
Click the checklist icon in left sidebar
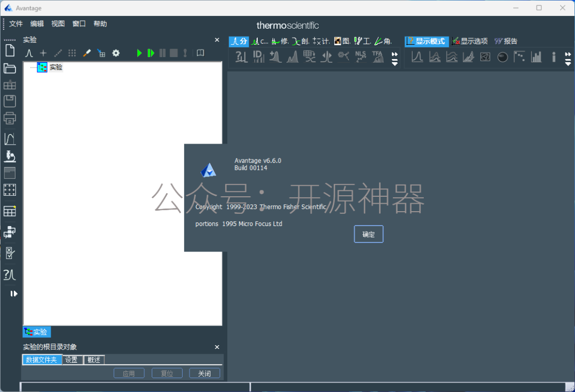coord(10,253)
